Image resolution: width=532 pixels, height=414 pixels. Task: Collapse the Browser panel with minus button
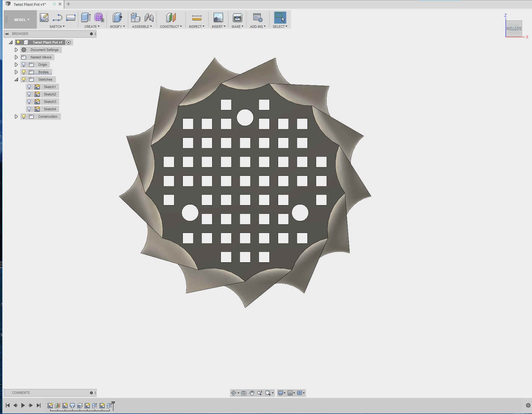[91, 34]
